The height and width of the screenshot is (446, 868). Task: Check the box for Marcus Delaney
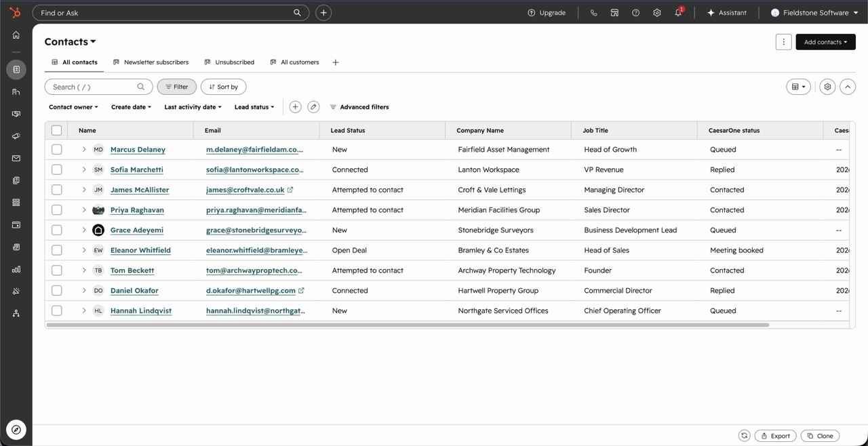(x=57, y=149)
